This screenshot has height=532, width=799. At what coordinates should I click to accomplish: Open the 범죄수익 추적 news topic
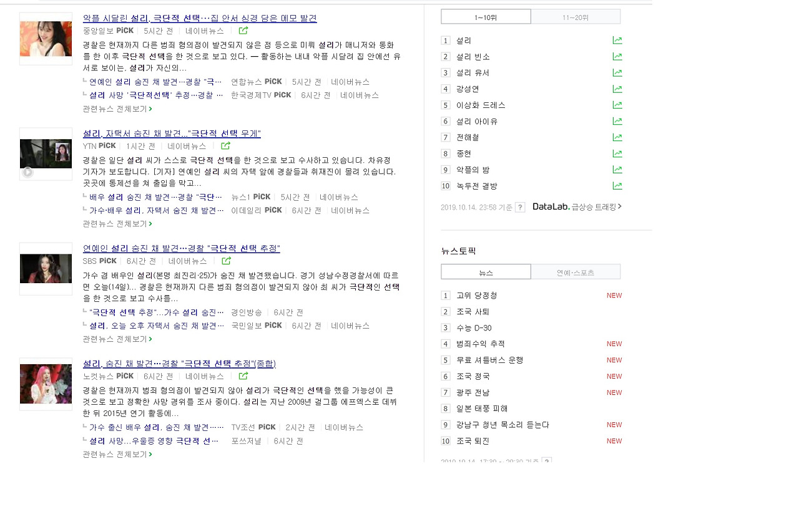[481, 344]
